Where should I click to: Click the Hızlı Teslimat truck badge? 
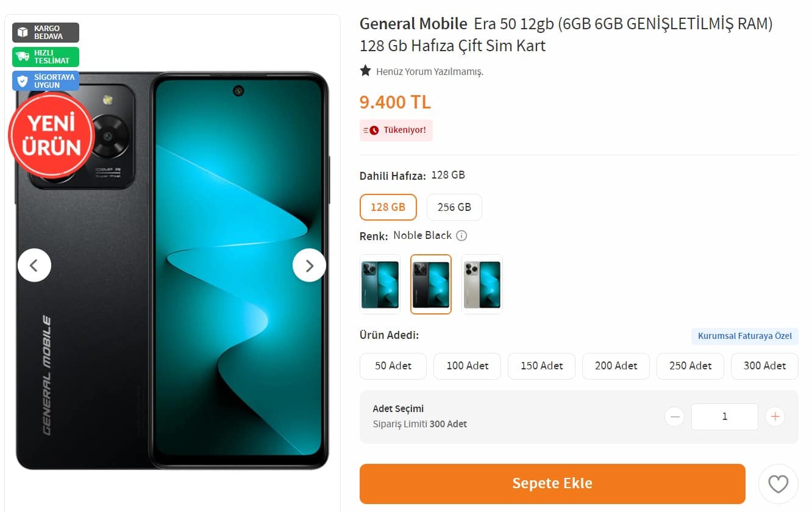[46, 57]
